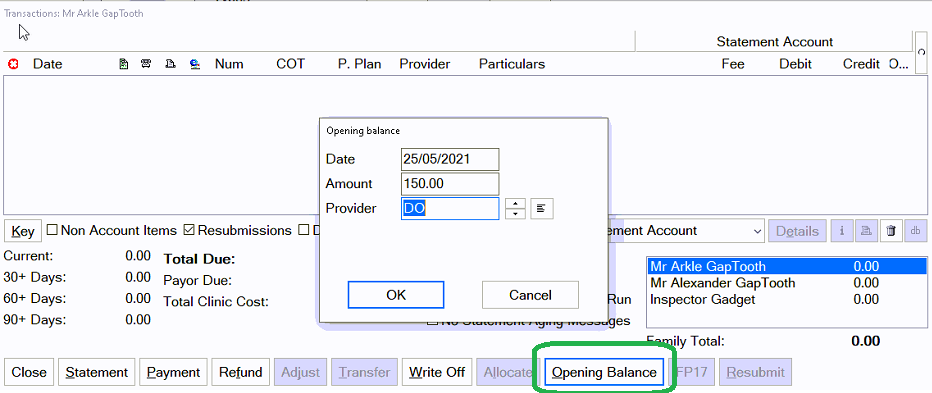Click the Current balance value 0.00
Screen dimensions: 932x393
pos(138,256)
